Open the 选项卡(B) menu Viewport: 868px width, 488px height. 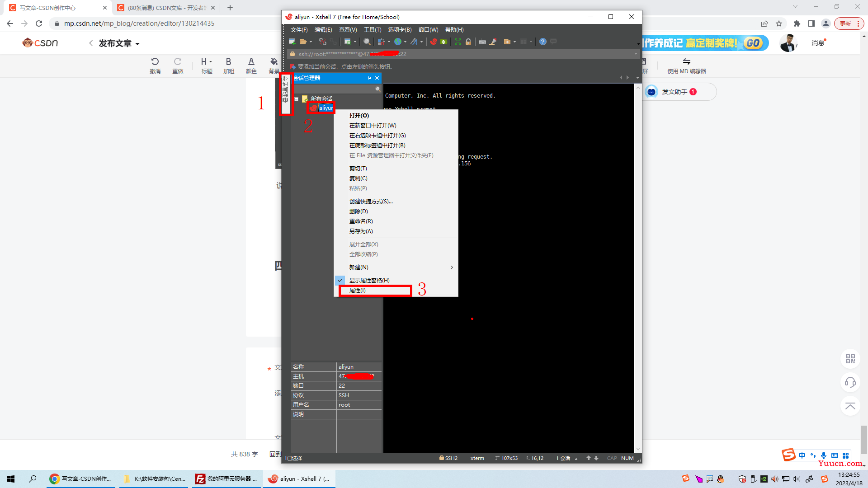click(400, 30)
